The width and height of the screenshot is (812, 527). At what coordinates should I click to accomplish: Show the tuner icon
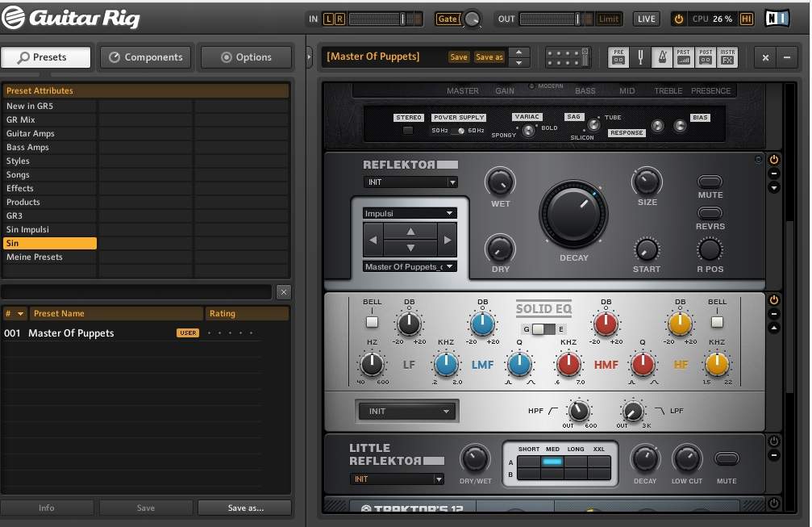[x=640, y=57]
